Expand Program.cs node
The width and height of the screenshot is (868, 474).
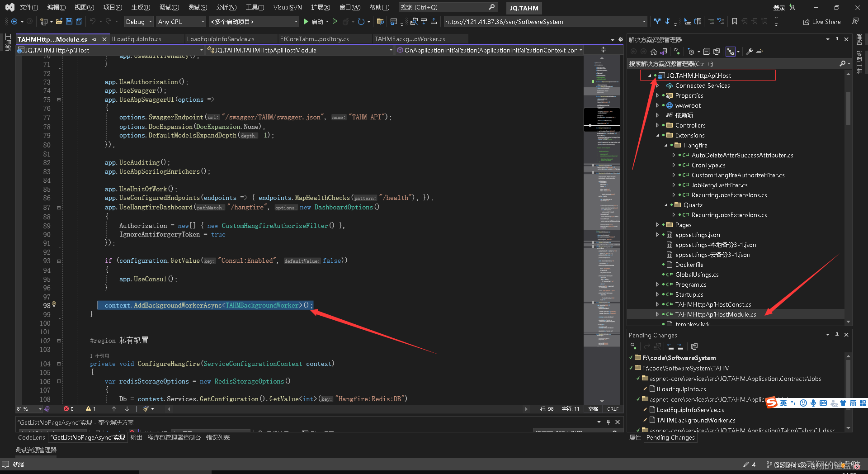pos(658,284)
